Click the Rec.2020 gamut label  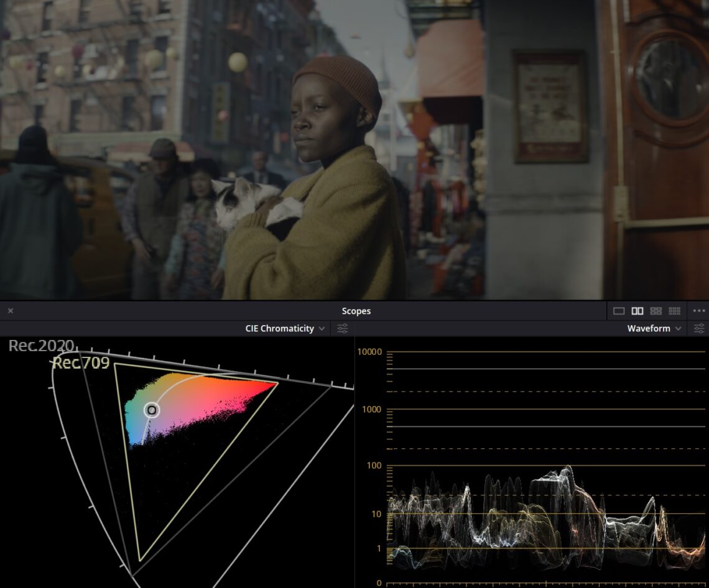click(x=41, y=346)
